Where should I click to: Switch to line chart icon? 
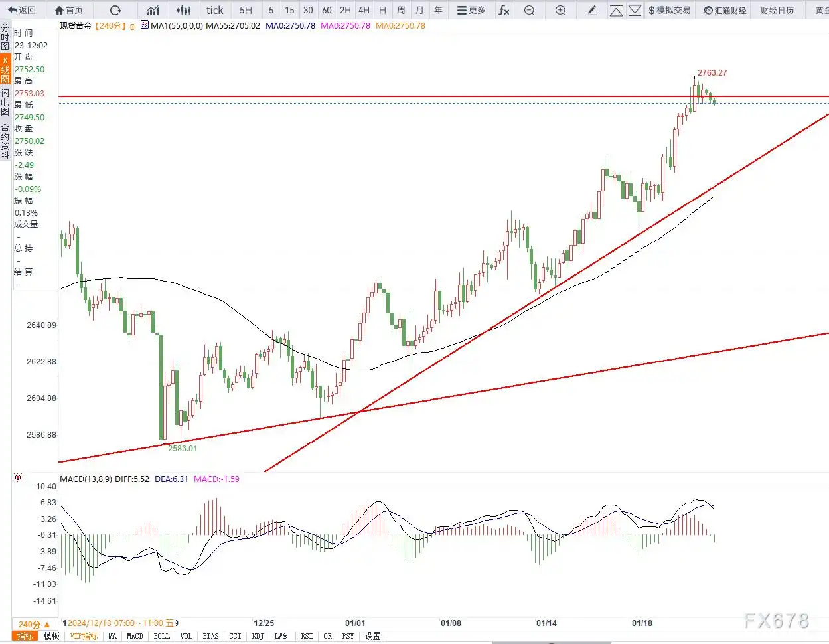pos(153,10)
